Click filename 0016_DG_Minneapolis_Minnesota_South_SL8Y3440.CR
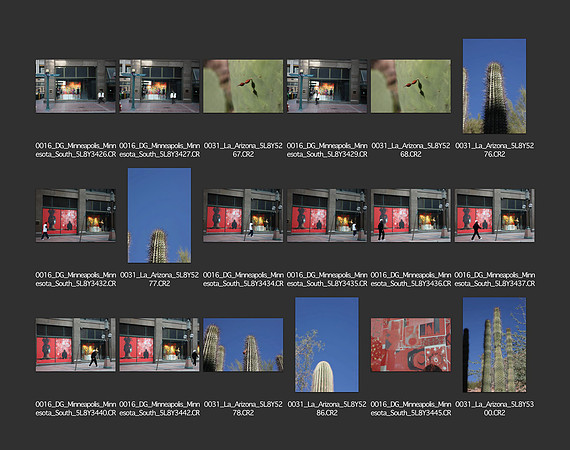 (76, 409)
